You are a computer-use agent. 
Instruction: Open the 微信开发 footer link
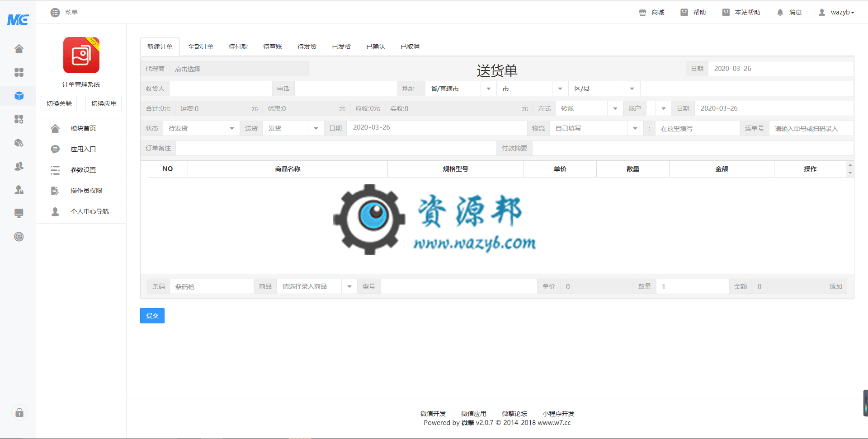(433, 414)
